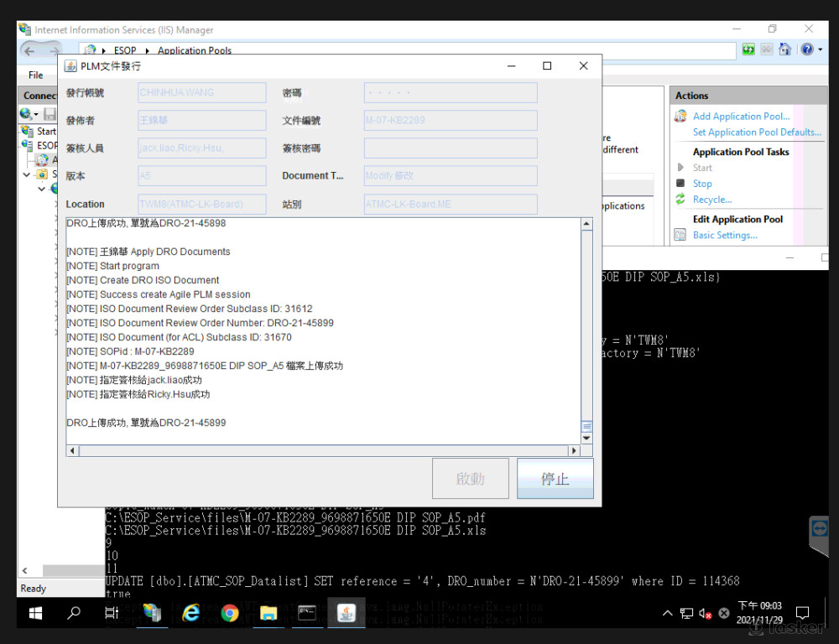Click the 簽核密碼 input field

pos(451,148)
